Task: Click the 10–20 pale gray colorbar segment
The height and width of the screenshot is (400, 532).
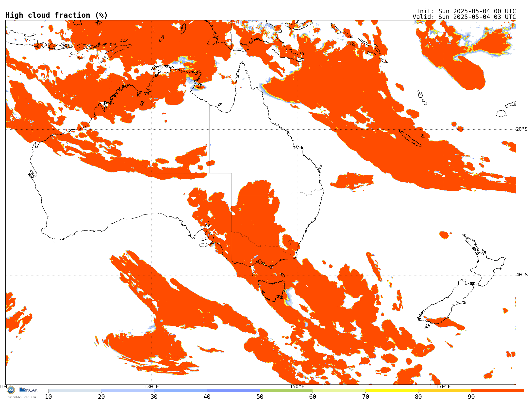Action: (75, 391)
